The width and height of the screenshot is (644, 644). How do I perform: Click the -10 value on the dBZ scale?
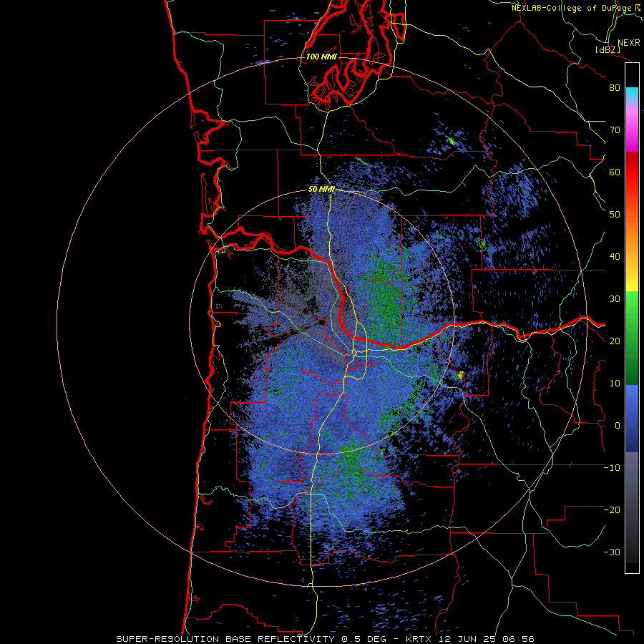pyautogui.click(x=612, y=468)
